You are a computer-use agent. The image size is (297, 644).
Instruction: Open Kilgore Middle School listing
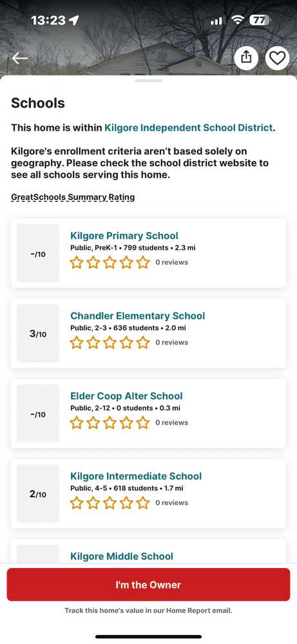[x=122, y=556]
